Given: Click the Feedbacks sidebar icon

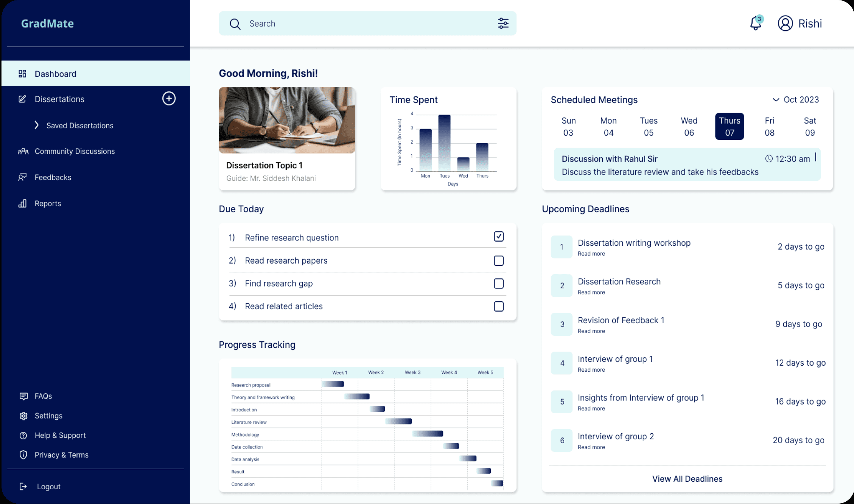Looking at the screenshot, I should click(23, 177).
